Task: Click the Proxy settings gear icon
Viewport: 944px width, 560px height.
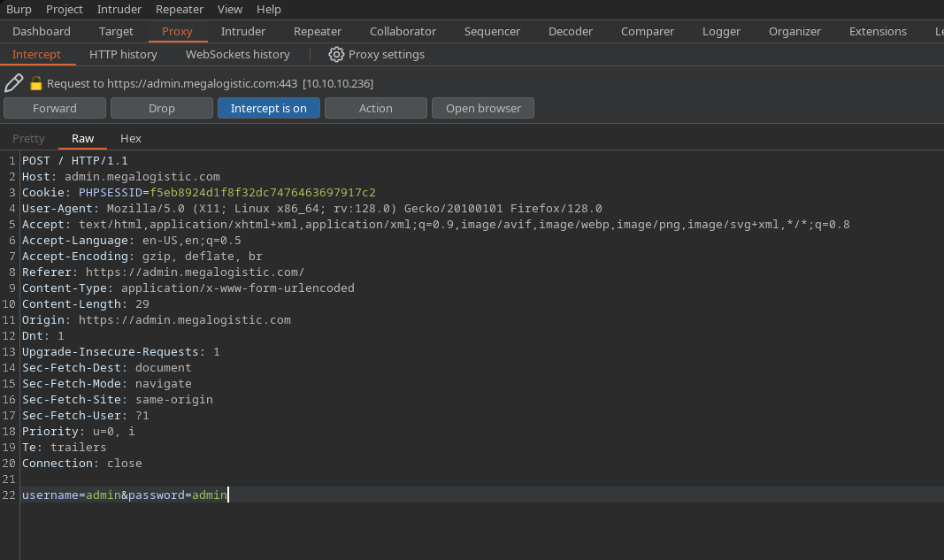Action: point(336,54)
